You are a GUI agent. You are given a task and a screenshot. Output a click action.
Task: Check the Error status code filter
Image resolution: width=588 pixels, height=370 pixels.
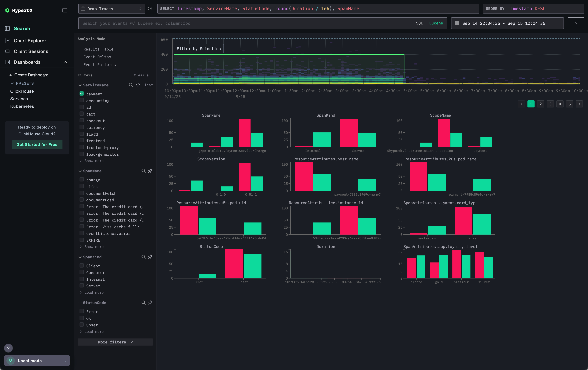click(82, 311)
